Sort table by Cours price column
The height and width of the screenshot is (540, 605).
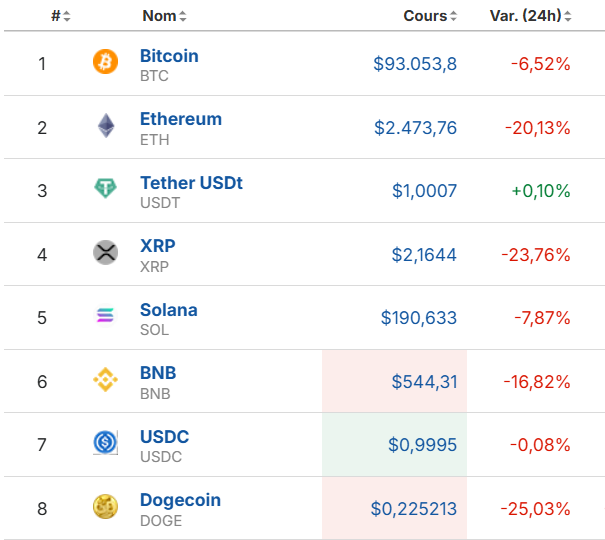(x=430, y=16)
